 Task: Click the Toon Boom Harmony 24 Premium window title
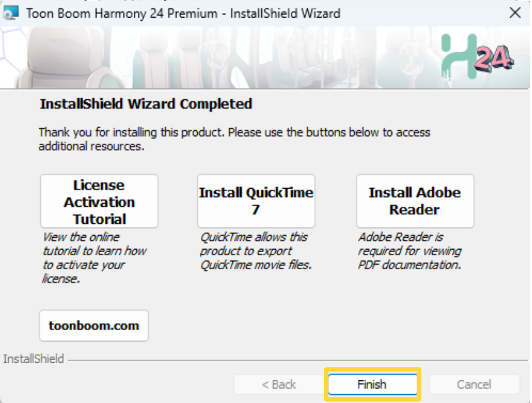point(183,13)
